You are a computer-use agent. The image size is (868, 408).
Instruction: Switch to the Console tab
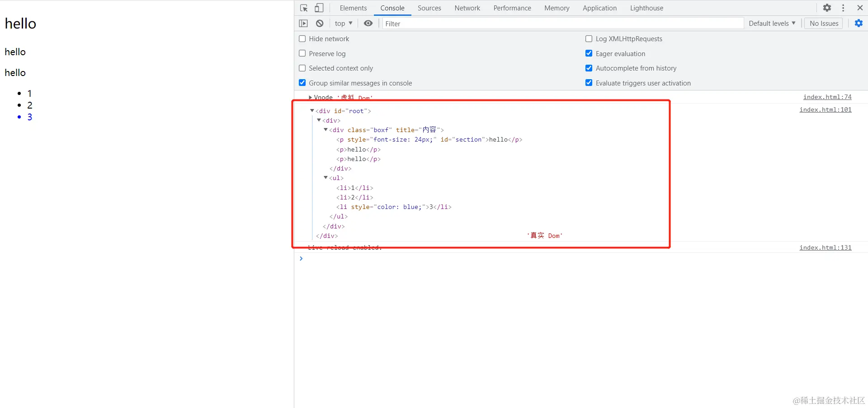pyautogui.click(x=392, y=8)
